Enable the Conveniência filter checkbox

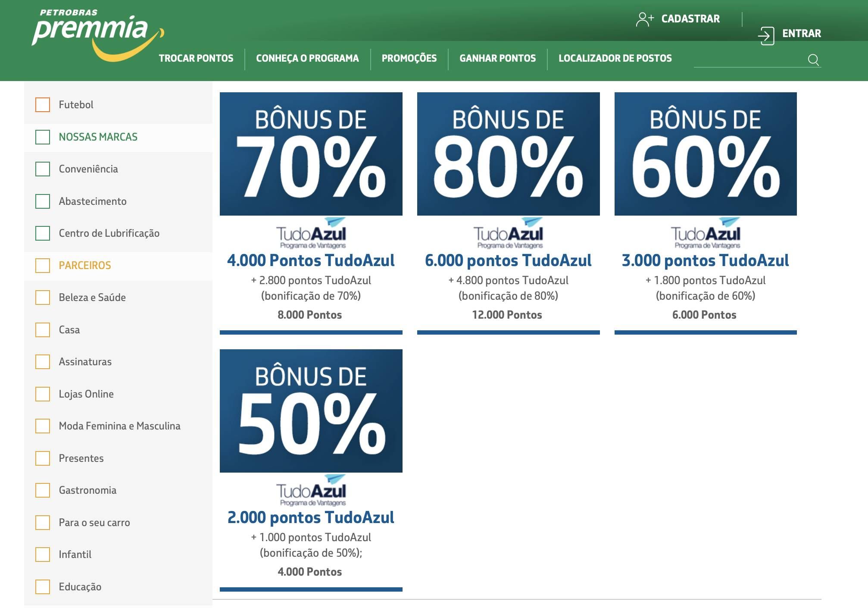pos(43,169)
